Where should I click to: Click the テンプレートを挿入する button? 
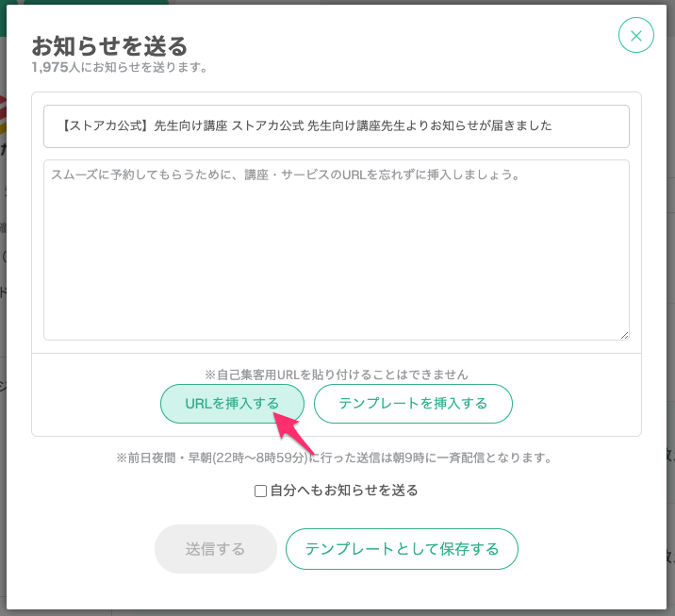413,404
